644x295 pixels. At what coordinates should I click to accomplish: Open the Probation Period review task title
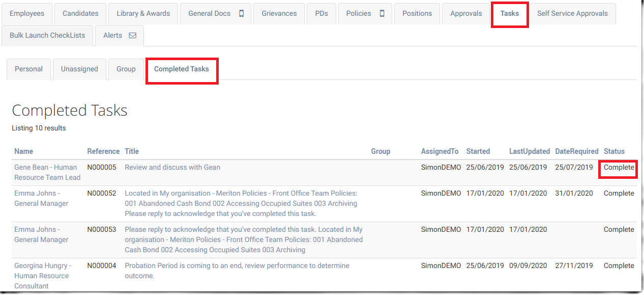237,266
